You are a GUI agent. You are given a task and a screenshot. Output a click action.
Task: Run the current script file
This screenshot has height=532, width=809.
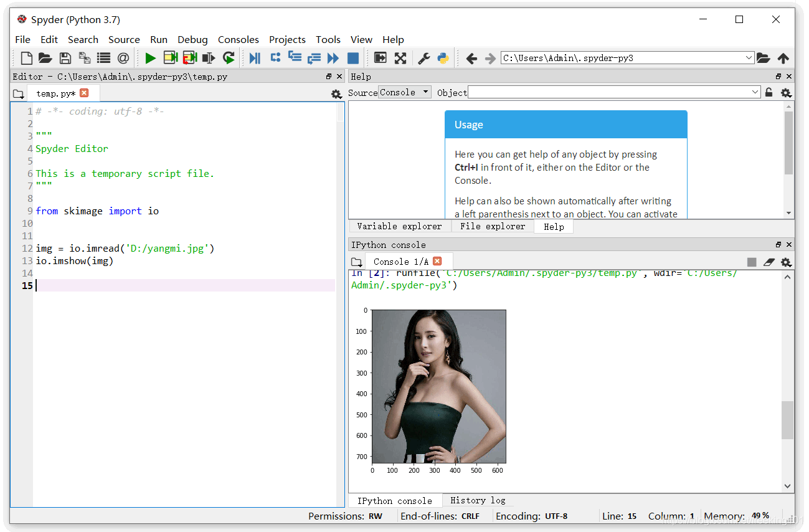point(149,57)
